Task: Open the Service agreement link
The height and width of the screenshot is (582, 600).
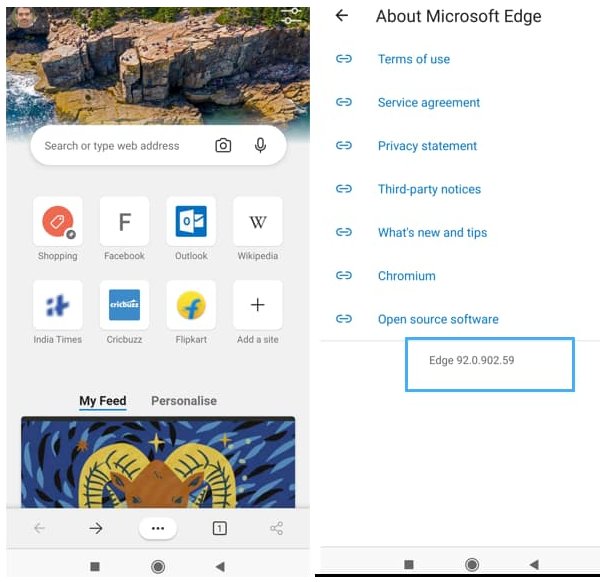Action: click(x=429, y=103)
